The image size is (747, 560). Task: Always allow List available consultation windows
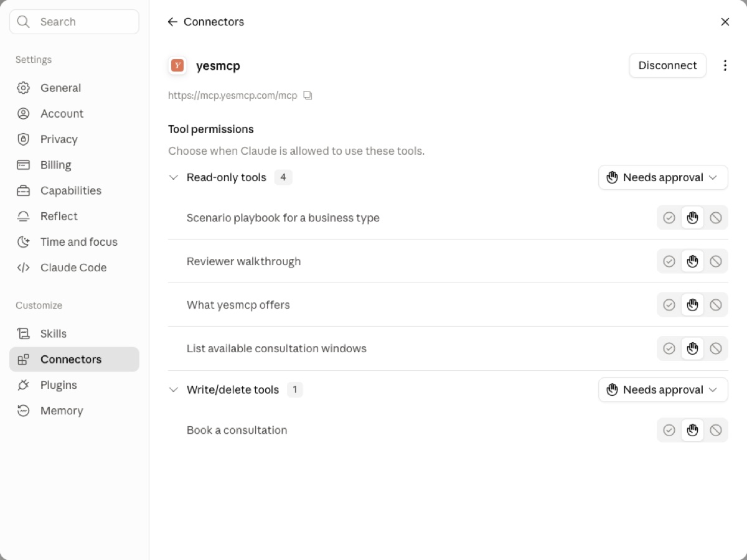pyautogui.click(x=669, y=348)
